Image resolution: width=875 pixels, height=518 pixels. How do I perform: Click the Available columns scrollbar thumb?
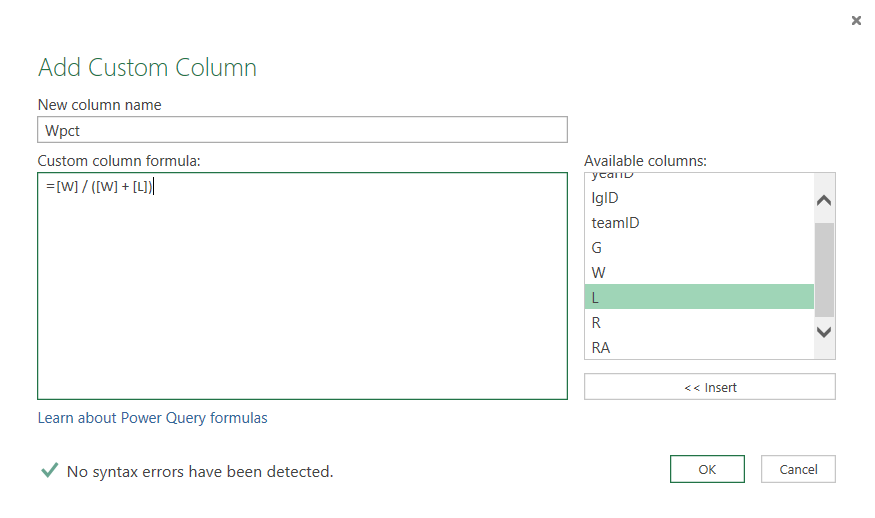(x=824, y=268)
